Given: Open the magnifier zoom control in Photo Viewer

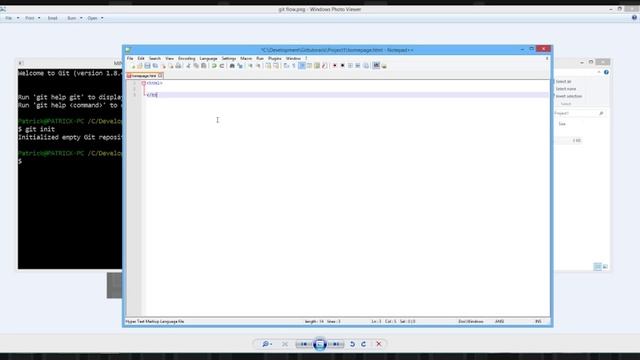Looking at the screenshot, I should click(x=267, y=344).
